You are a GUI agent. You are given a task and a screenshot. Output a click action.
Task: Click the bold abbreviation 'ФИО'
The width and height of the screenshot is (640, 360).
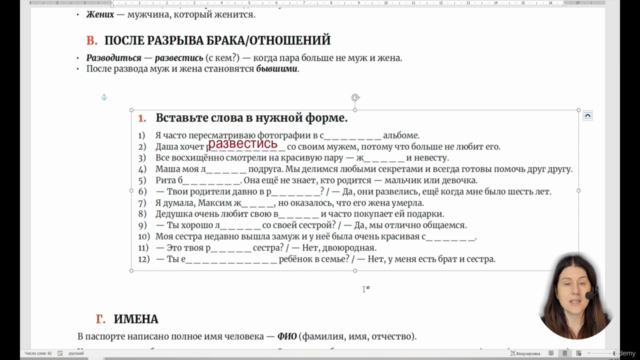point(287,336)
